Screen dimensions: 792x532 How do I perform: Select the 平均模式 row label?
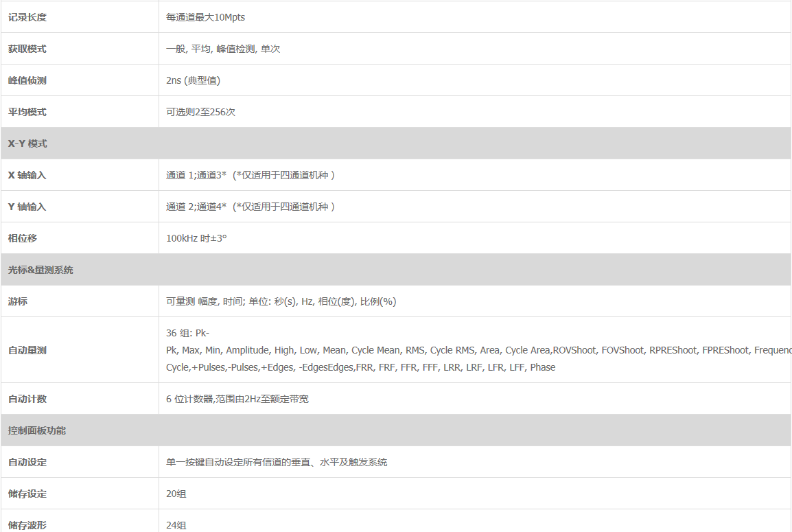click(27, 112)
